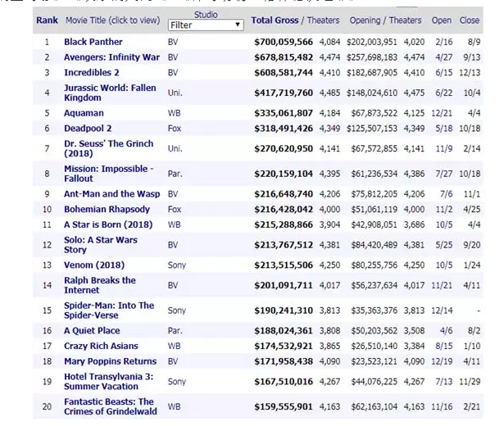Open the Venom (2018) link

click(x=94, y=265)
